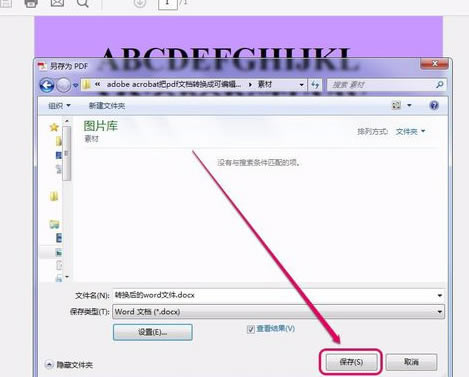Click the forward navigation arrow button

tap(63, 85)
